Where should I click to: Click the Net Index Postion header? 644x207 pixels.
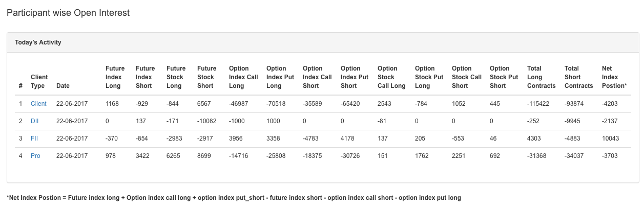coord(614,77)
